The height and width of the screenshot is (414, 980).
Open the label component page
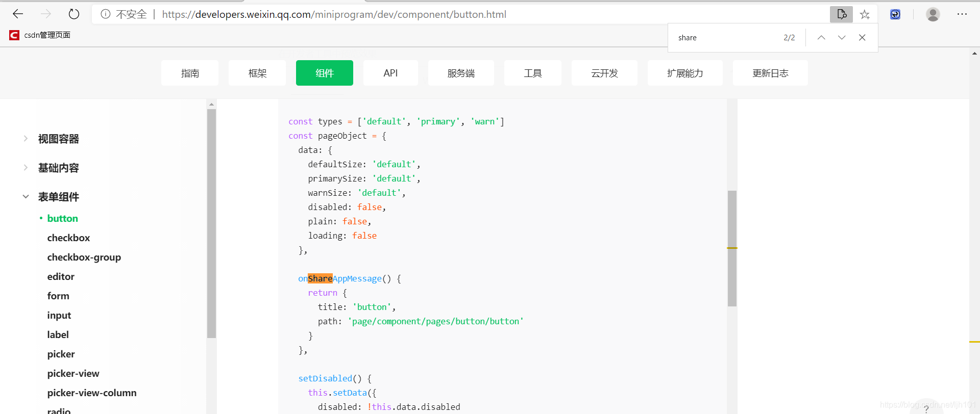(58, 334)
